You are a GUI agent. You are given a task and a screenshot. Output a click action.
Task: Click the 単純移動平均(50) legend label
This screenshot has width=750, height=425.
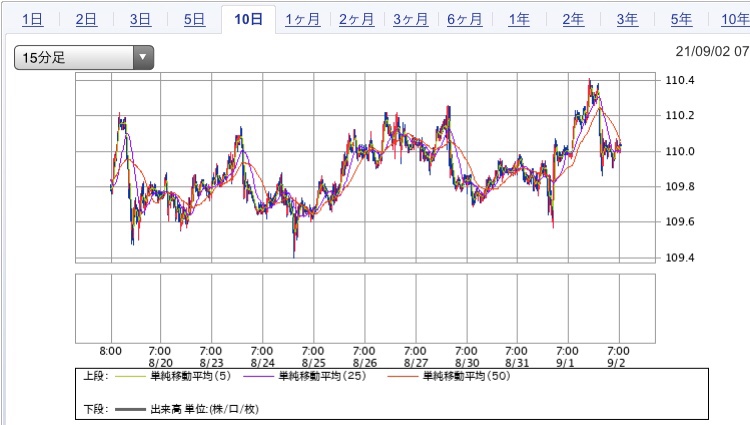pos(467,376)
